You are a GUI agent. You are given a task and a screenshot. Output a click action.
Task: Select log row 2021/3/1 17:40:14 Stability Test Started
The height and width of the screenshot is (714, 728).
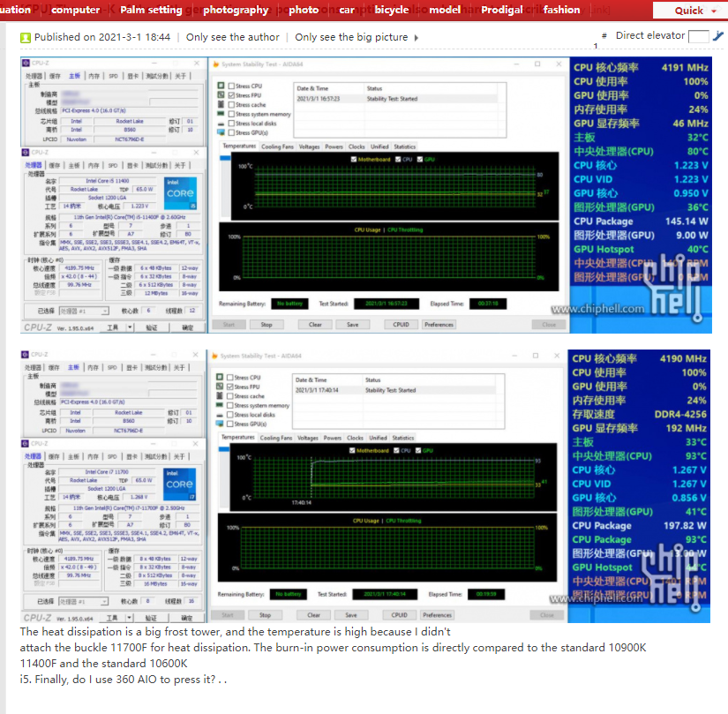coord(395,390)
